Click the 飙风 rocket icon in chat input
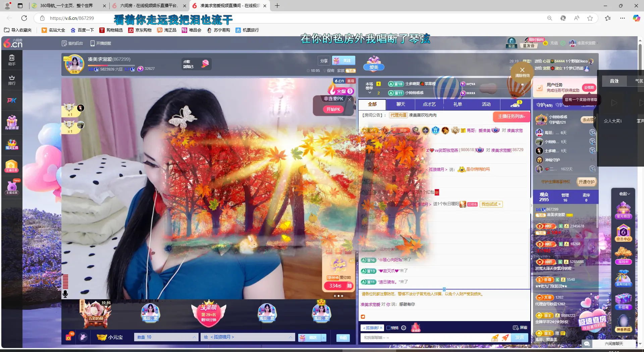The image size is (644, 352). 495,338
